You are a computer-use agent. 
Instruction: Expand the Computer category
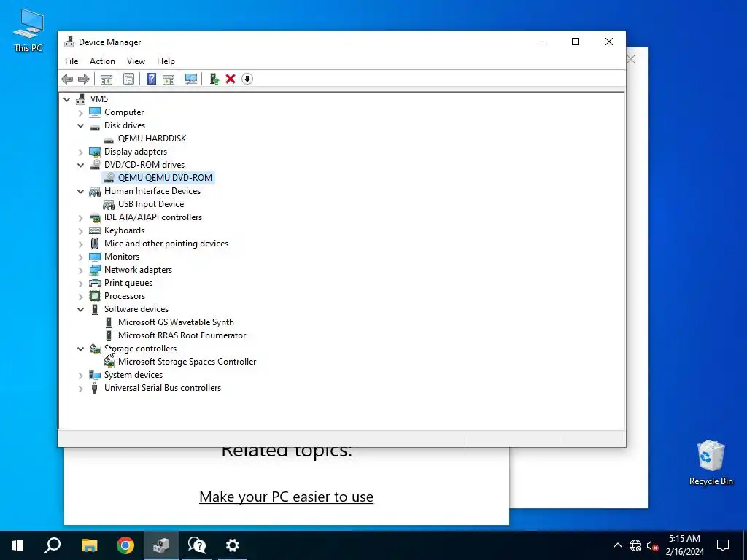[x=80, y=113]
